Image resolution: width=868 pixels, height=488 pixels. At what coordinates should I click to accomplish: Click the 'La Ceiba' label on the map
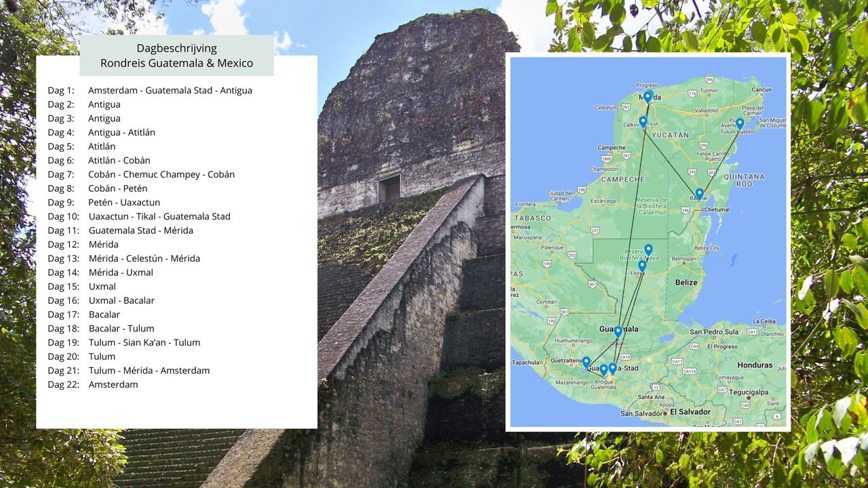(764, 321)
